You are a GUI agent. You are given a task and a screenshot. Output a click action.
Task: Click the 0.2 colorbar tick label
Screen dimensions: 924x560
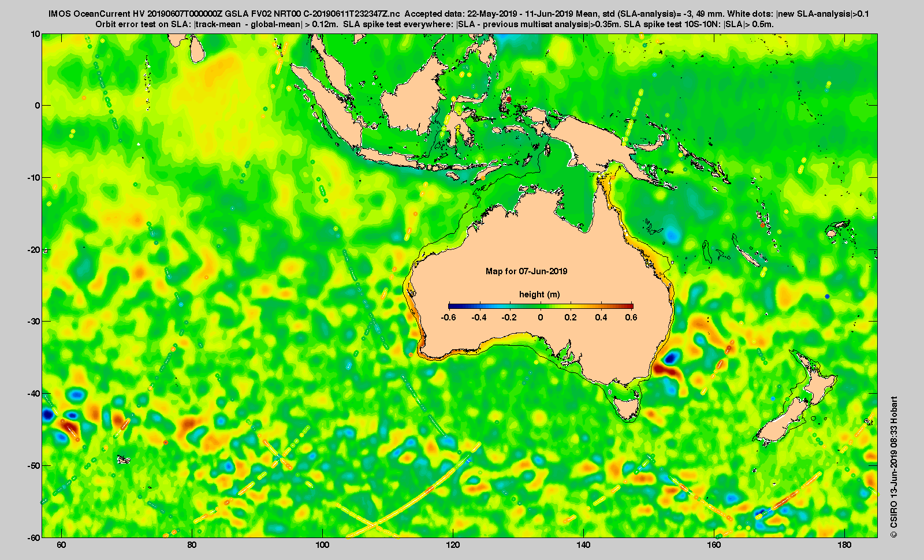pyautogui.click(x=571, y=318)
